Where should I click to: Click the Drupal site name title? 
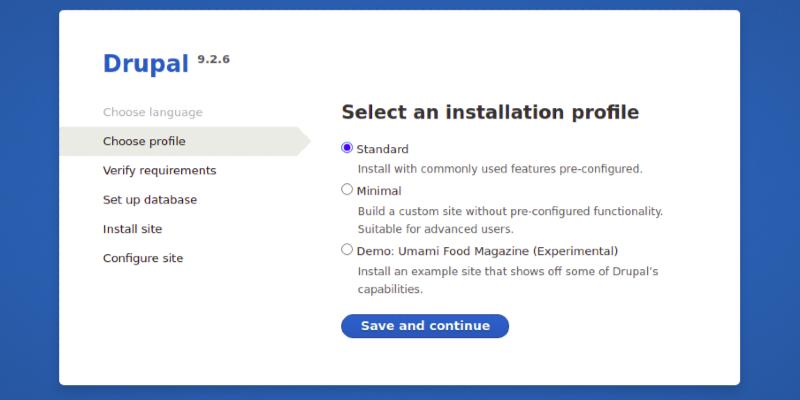coord(146,64)
